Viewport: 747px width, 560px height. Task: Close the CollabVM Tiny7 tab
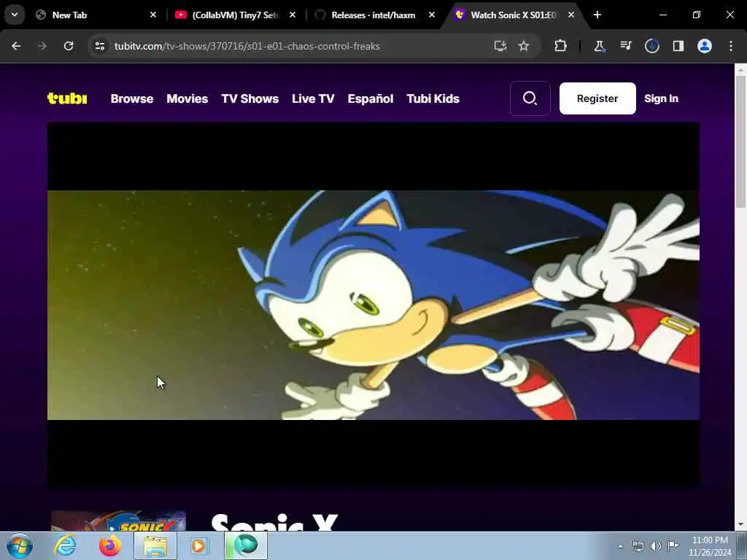293,15
